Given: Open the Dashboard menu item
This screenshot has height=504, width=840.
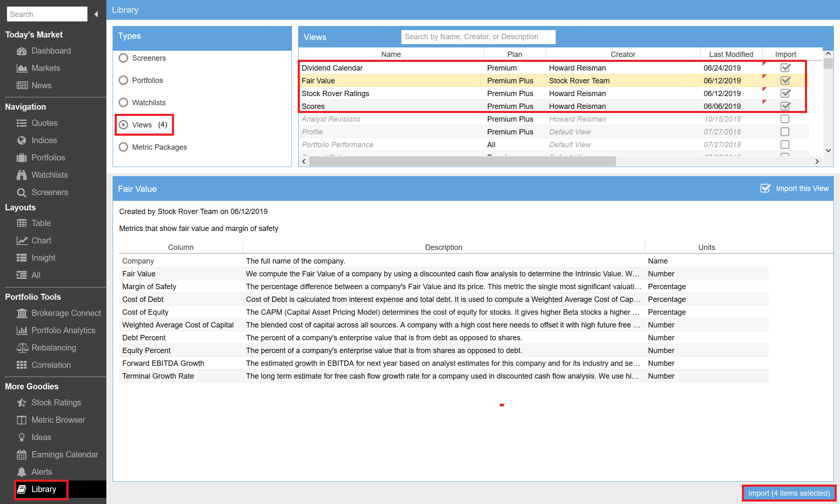Looking at the screenshot, I should point(51,51).
